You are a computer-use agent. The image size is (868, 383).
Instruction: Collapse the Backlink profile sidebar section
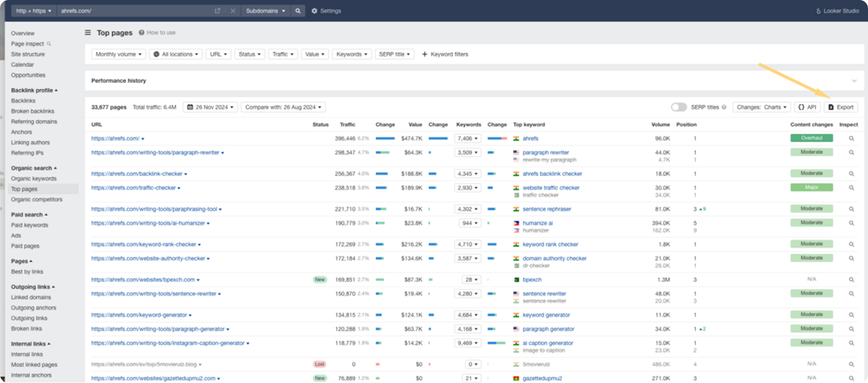(x=34, y=90)
